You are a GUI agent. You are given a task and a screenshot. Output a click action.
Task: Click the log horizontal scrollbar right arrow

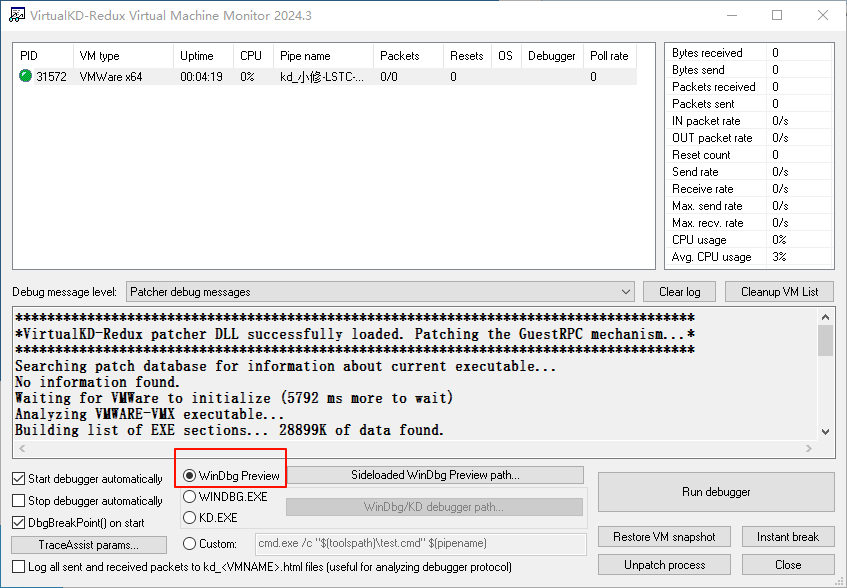(x=809, y=448)
